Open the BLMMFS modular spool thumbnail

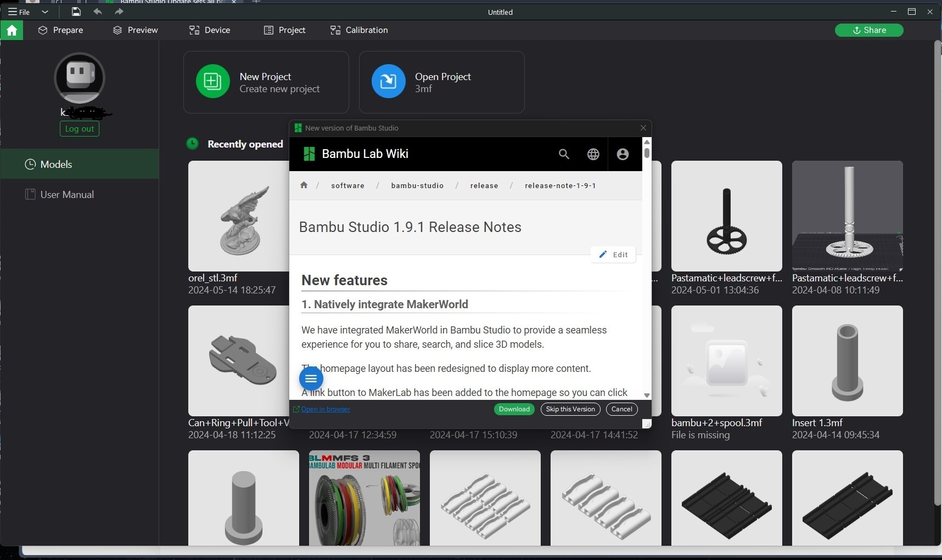click(x=365, y=498)
